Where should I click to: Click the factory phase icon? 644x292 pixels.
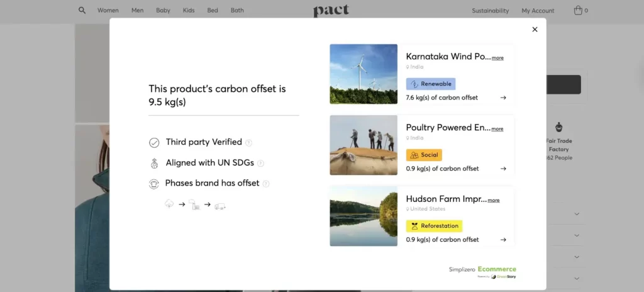(194, 205)
